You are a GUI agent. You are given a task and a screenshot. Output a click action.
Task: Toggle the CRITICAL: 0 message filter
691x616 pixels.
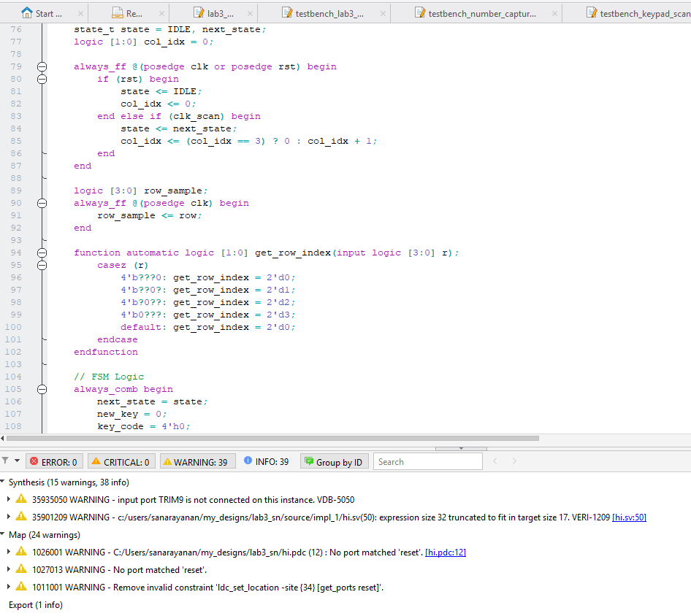coord(121,462)
